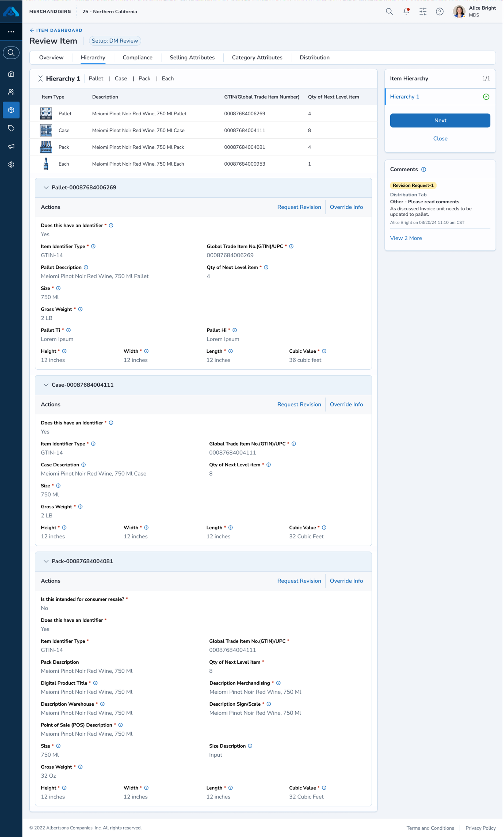Click the Each GTIN 00087684000953 cell
Image resolution: width=504 pixels, height=837 pixels.
click(245, 164)
